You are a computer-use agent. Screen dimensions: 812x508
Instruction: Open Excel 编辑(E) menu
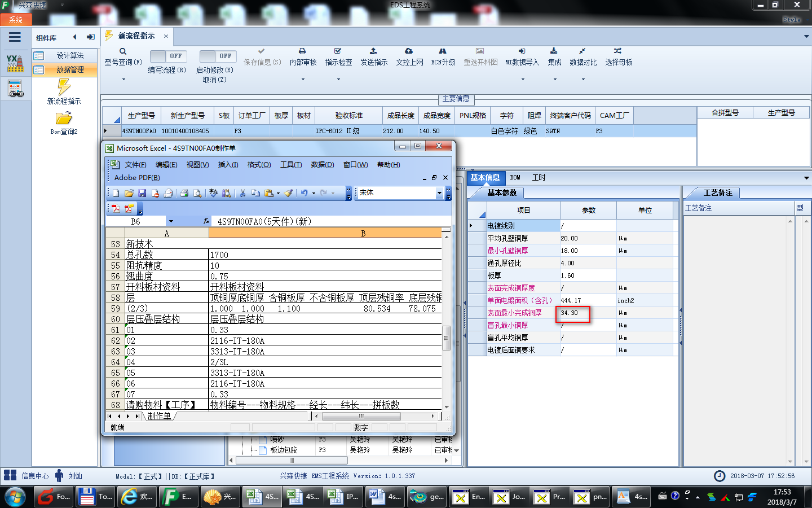pyautogui.click(x=166, y=165)
